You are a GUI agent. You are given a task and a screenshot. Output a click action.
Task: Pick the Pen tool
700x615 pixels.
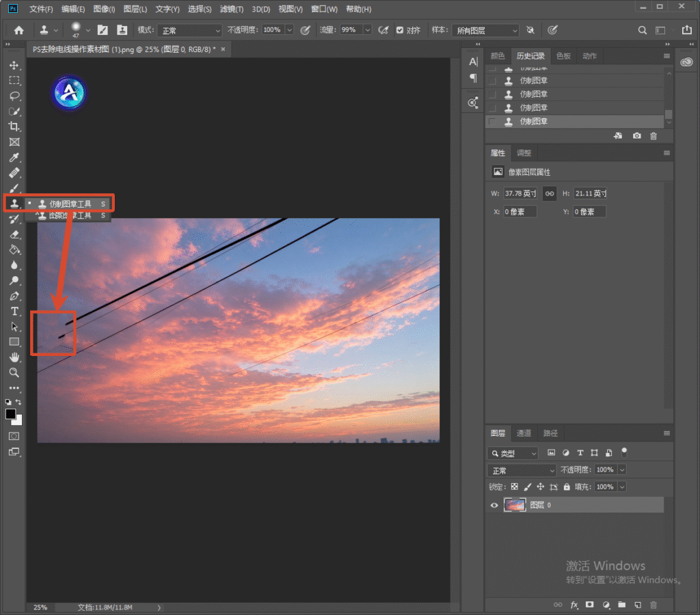(14, 296)
